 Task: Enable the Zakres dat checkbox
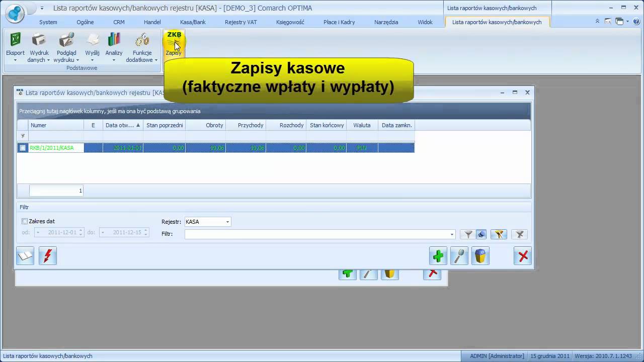tap(25, 221)
